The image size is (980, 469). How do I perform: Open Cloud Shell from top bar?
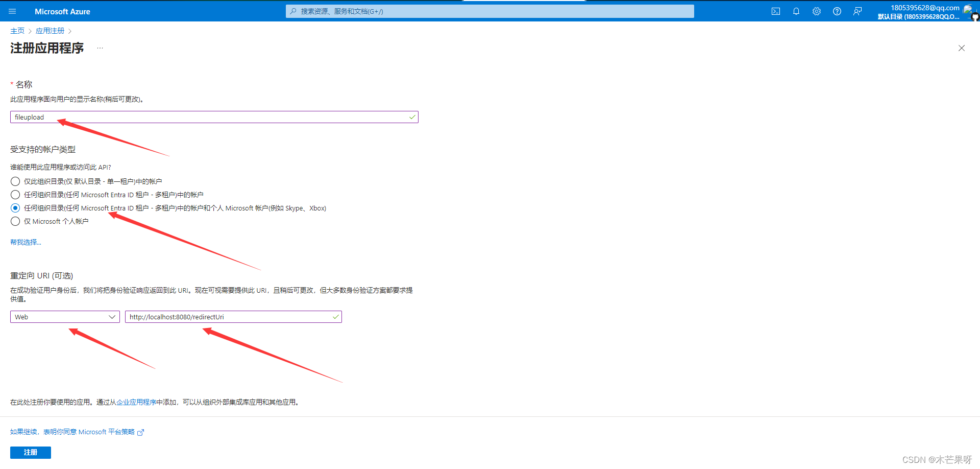[776, 11]
